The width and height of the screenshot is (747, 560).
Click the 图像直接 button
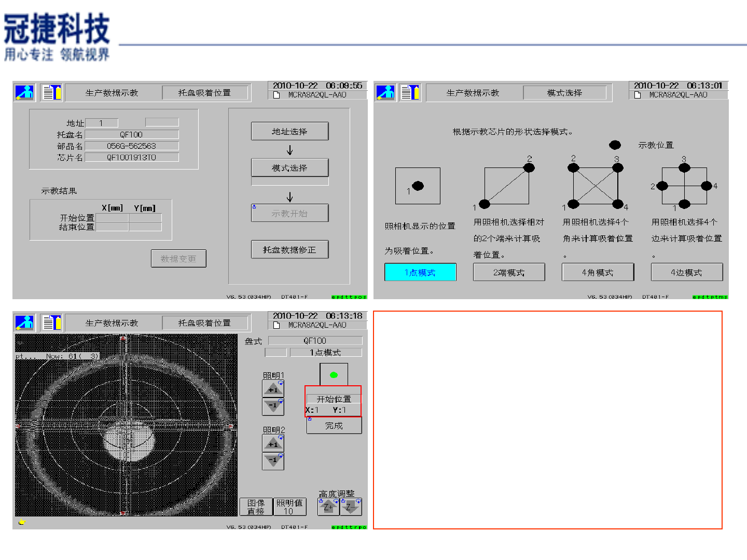point(256,507)
